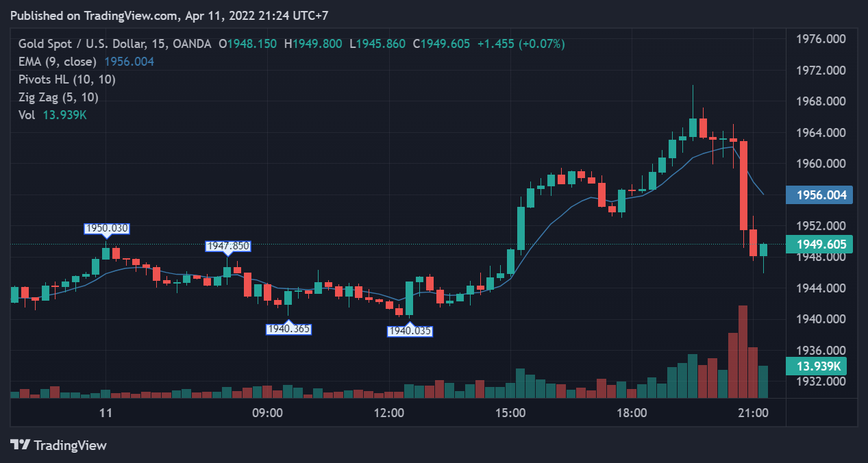This screenshot has height=463, width=868.
Task: Click the TradingView logo icon
Action: (x=21, y=445)
